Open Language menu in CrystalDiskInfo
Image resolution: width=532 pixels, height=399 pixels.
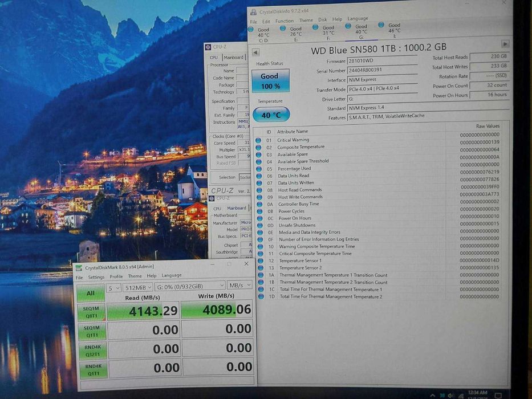click(x=358, y=18)
